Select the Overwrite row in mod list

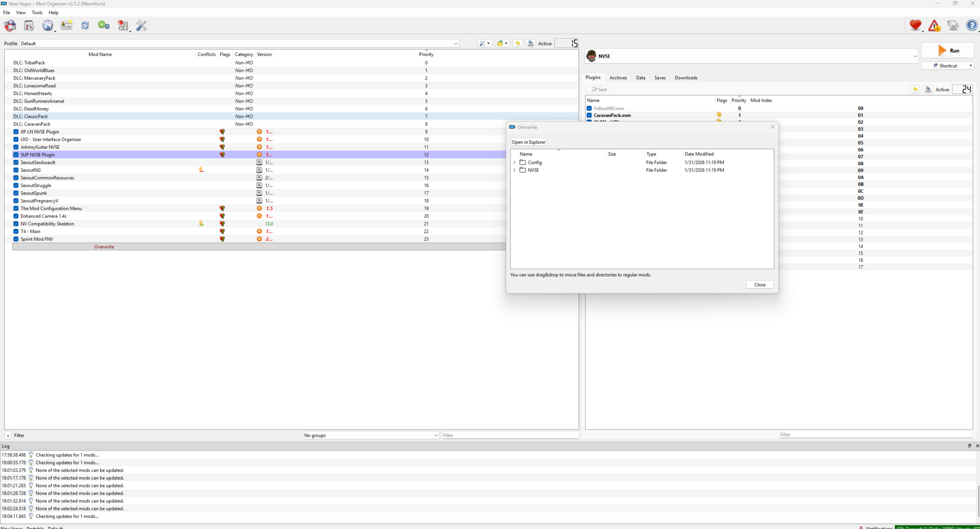coord(259,246)
